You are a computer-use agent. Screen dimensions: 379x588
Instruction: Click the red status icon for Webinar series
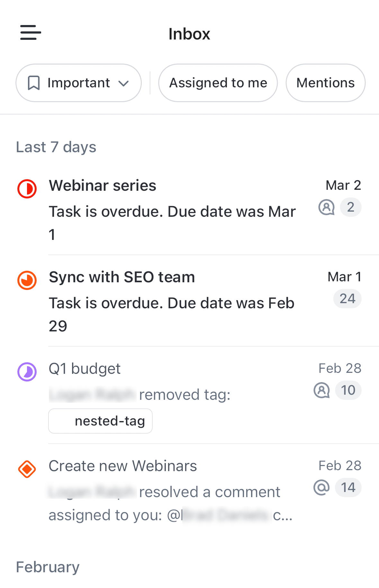coord(27,189)
